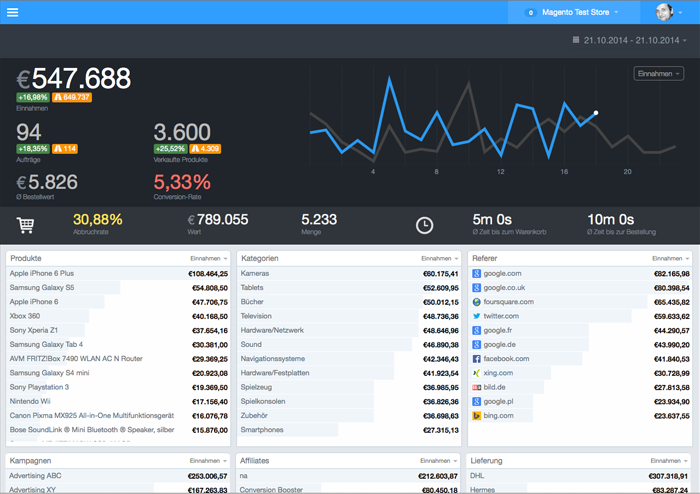Click the google.co.uk referrer icon
The height and width of the screenshot is (494, 700).
pos(476,288)
